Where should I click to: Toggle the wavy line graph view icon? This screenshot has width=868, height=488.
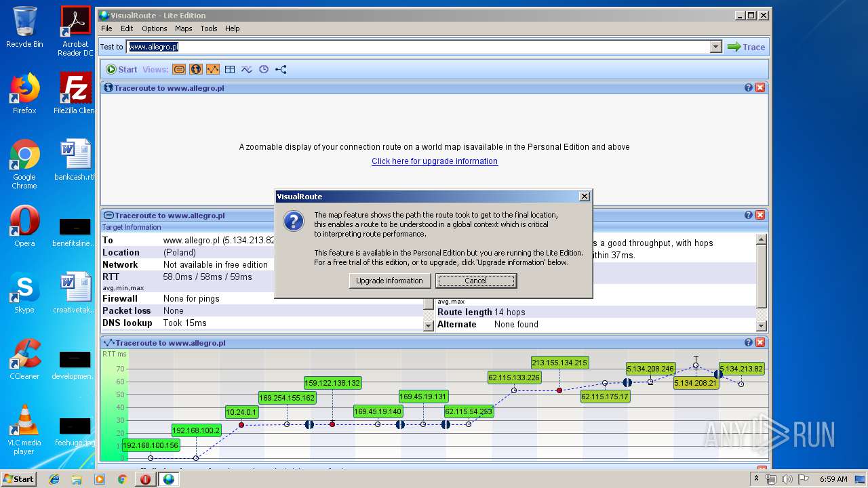click(x=247, y=69)
